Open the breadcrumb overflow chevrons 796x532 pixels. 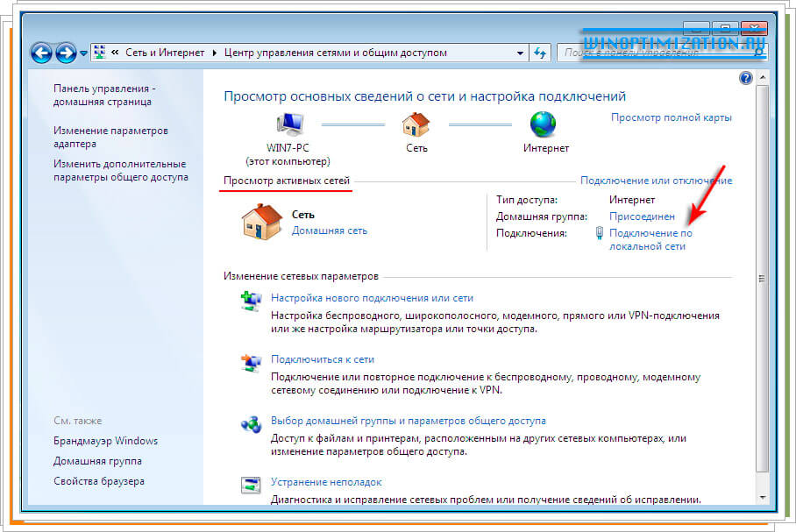point(113,53)
